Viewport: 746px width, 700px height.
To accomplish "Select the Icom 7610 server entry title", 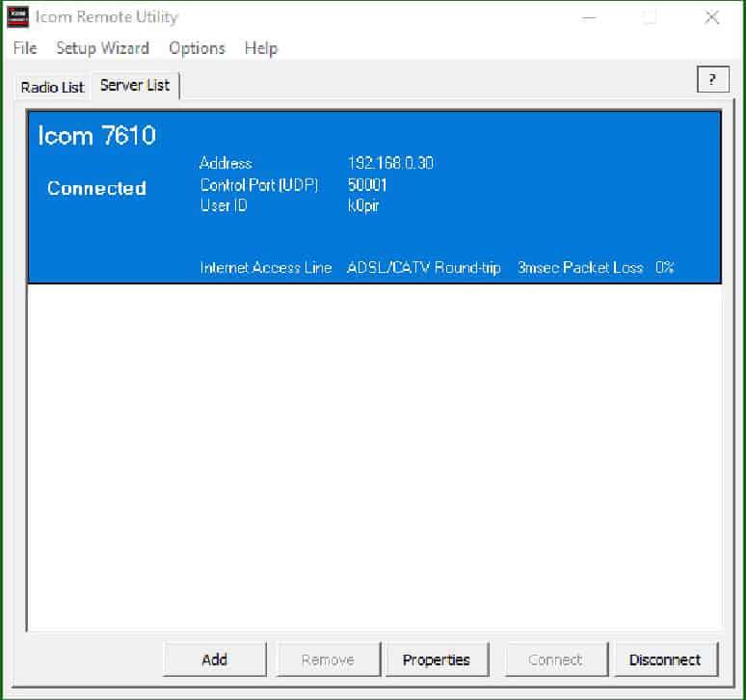I will pyautogui.click(x=96, y=135).
